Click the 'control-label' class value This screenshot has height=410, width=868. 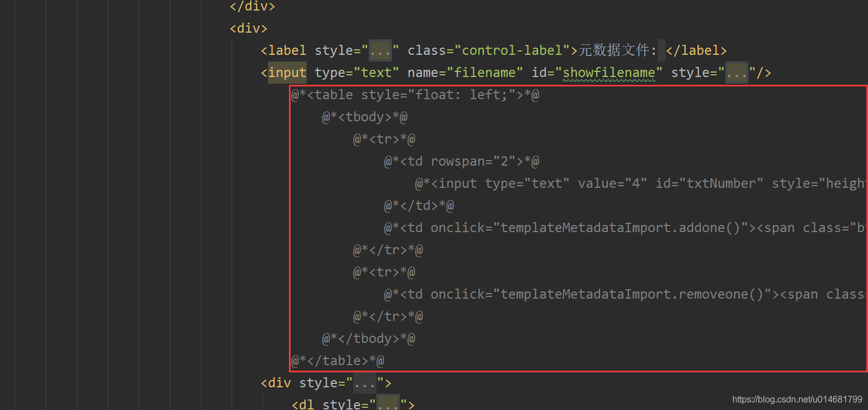coord(512,50)
